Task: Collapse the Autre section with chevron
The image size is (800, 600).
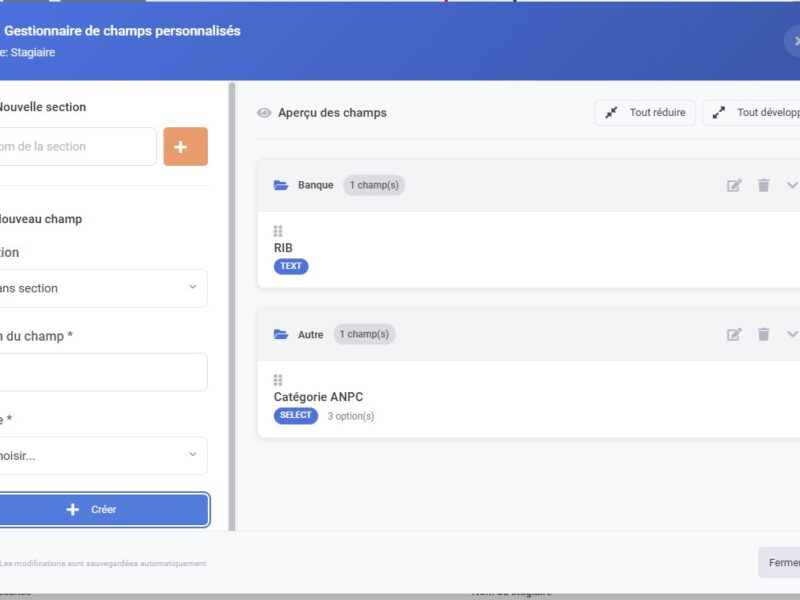Action: [x=792, y=334]
